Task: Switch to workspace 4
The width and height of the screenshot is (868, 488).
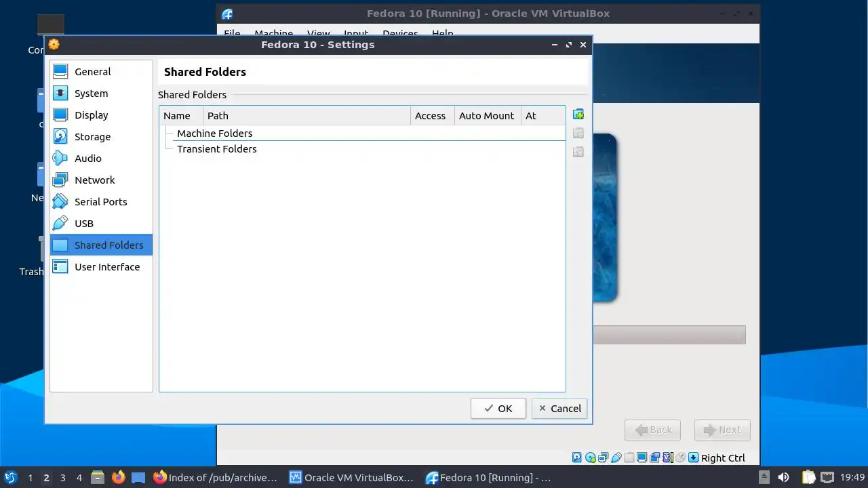Action: click(79, 478)
